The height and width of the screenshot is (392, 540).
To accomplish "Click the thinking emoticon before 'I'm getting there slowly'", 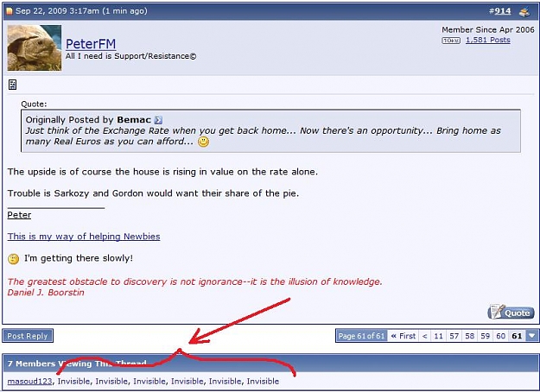I will (14, 259).
